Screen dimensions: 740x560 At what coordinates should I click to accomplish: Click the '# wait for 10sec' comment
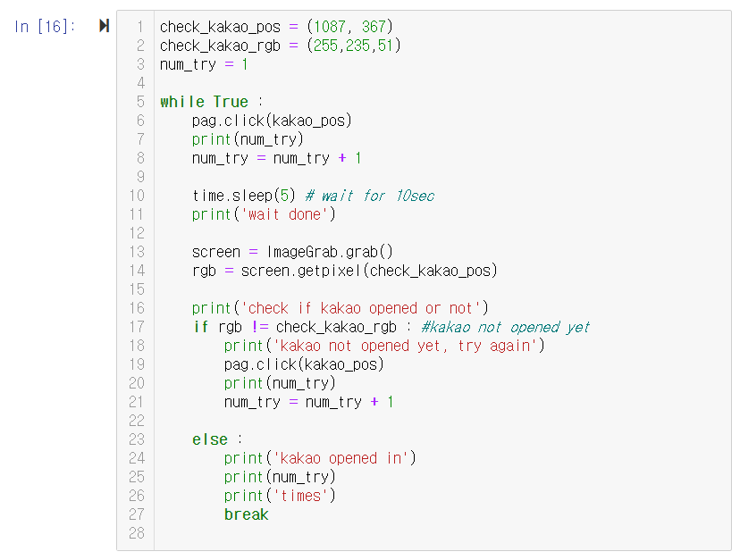pyautogui.click(x=370, y=196)
